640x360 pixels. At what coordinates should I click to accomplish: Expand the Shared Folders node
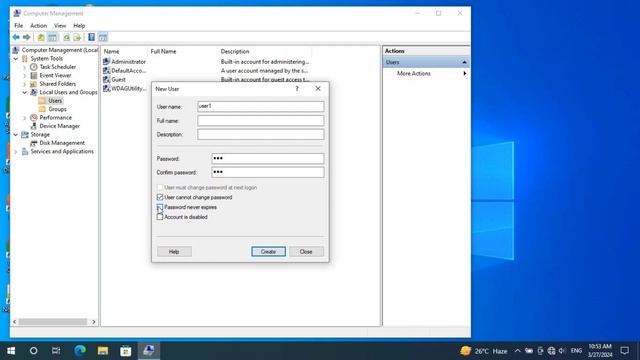(24, 84)
